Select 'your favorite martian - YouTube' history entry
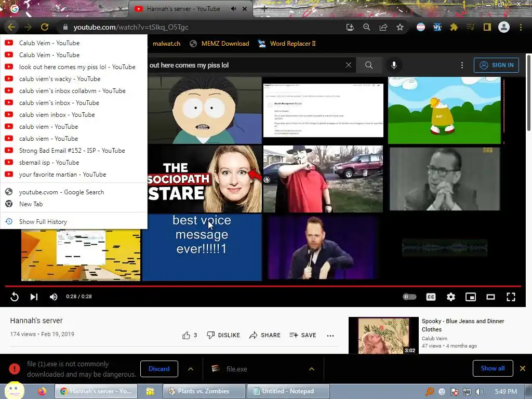The height and width of the screenshot is (399, 532). (x=74, y=175)
